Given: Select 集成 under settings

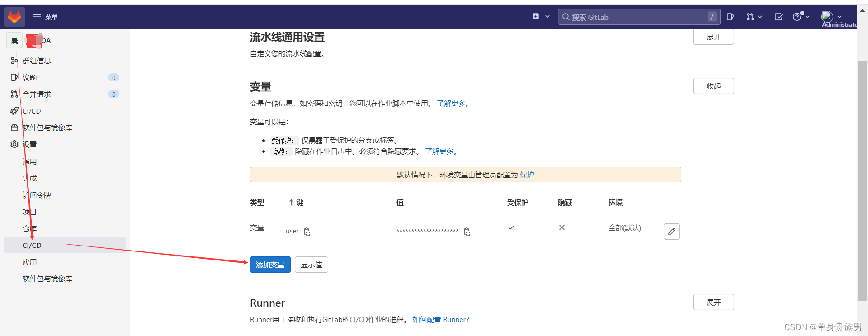Looking at the screenshot, I should [30, 178].
